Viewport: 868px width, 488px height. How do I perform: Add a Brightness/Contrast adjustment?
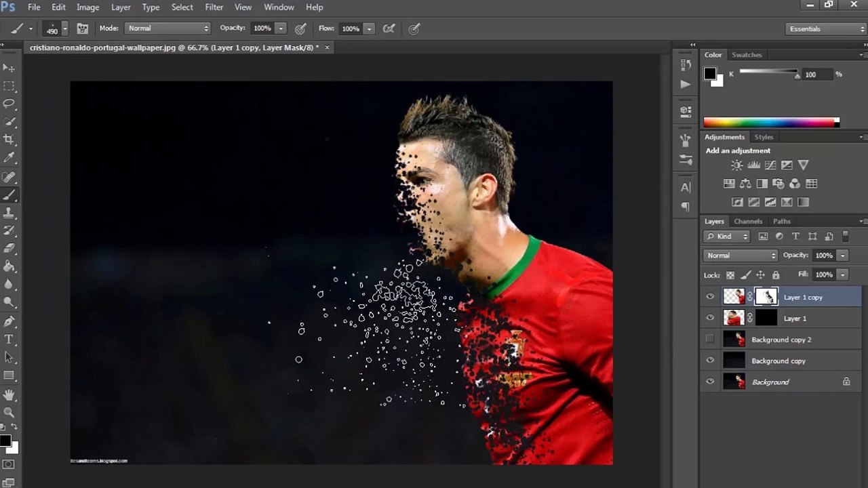(x=737, y=165)
